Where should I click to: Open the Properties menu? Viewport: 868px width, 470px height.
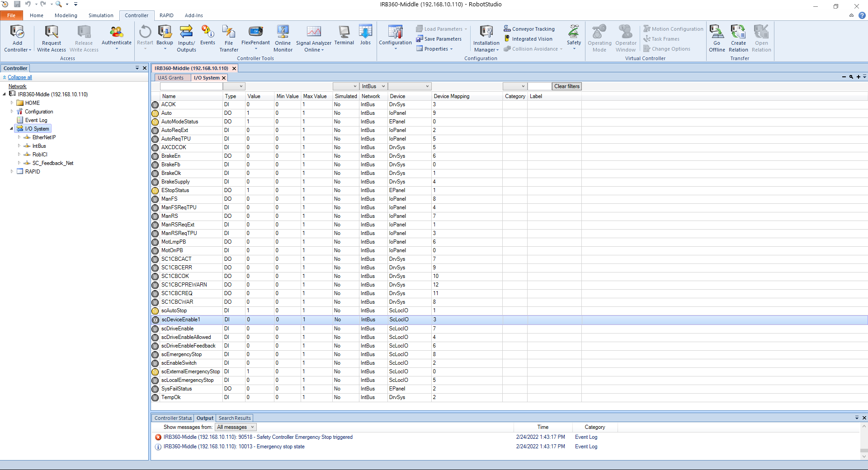pyautogui.click(x=434, y=49)
